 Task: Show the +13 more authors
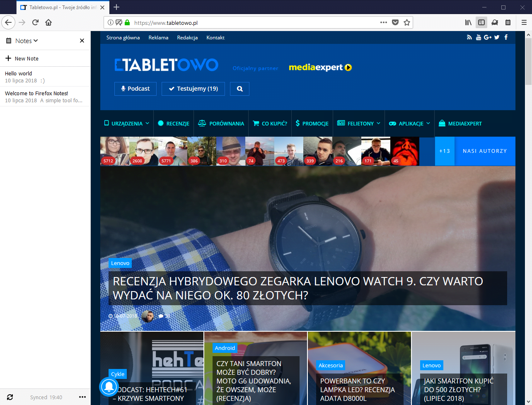pyautogui.click(x=445, y=151)
